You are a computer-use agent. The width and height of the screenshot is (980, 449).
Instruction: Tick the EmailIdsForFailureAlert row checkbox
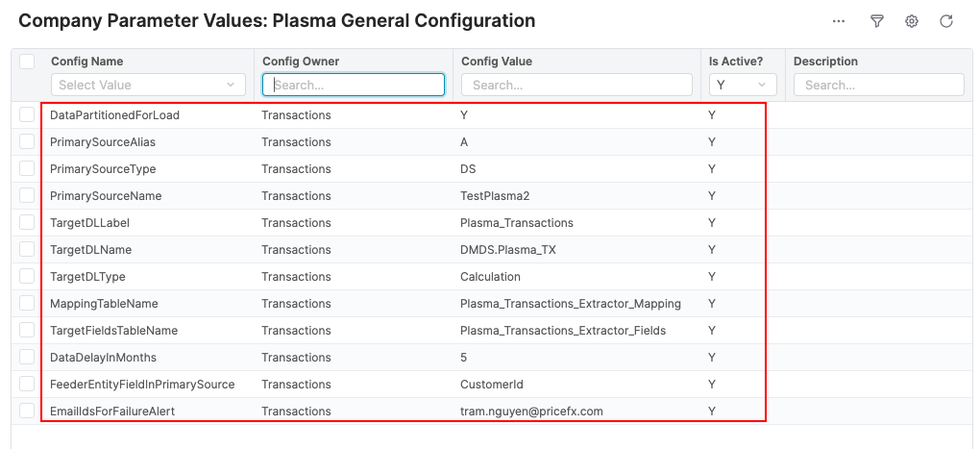[x=27, y=412]
